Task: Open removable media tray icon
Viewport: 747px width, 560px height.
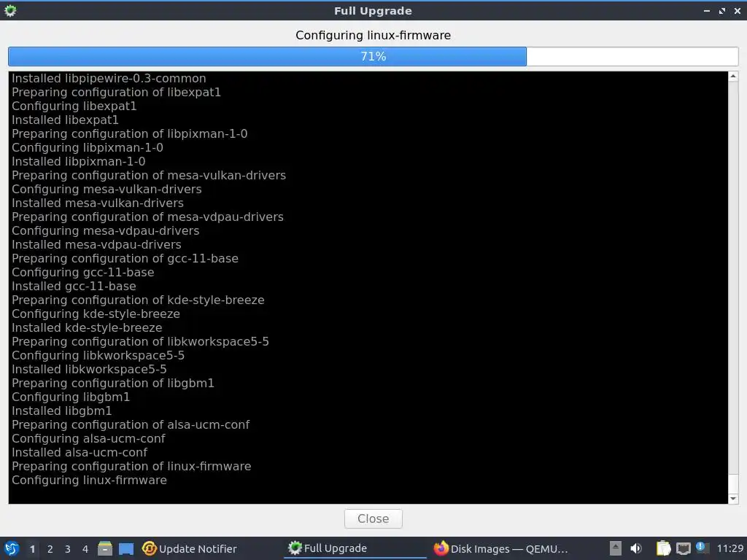Action: click(616, 548)
